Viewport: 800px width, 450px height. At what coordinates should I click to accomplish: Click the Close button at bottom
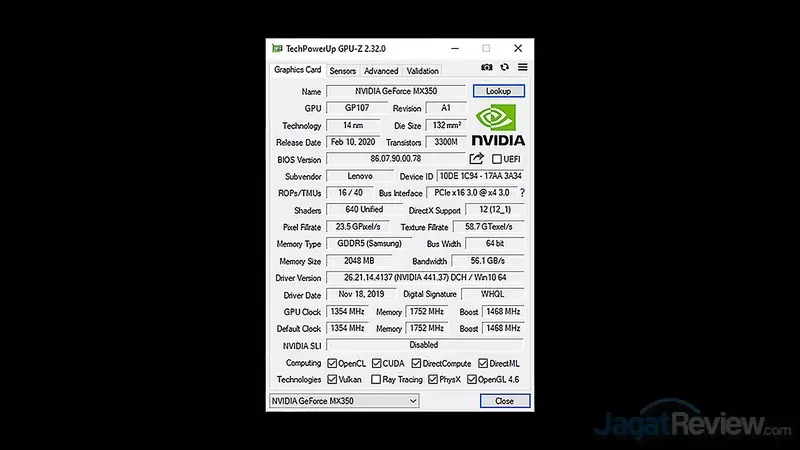[x=505, y=401]
